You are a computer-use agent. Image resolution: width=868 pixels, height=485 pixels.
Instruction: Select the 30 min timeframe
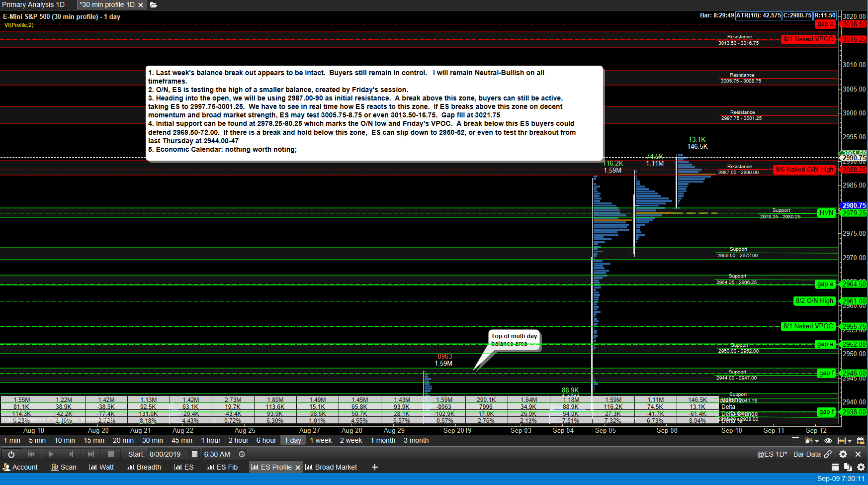(x=153, y=440)
